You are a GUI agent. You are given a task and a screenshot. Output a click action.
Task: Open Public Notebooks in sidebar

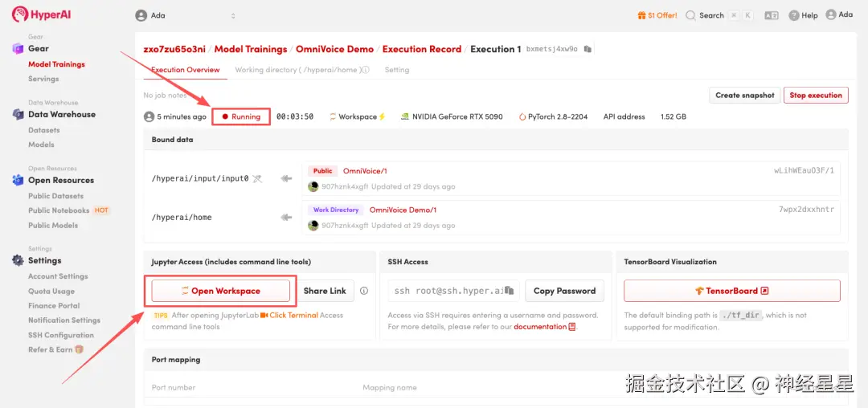(x=59, y=210)
